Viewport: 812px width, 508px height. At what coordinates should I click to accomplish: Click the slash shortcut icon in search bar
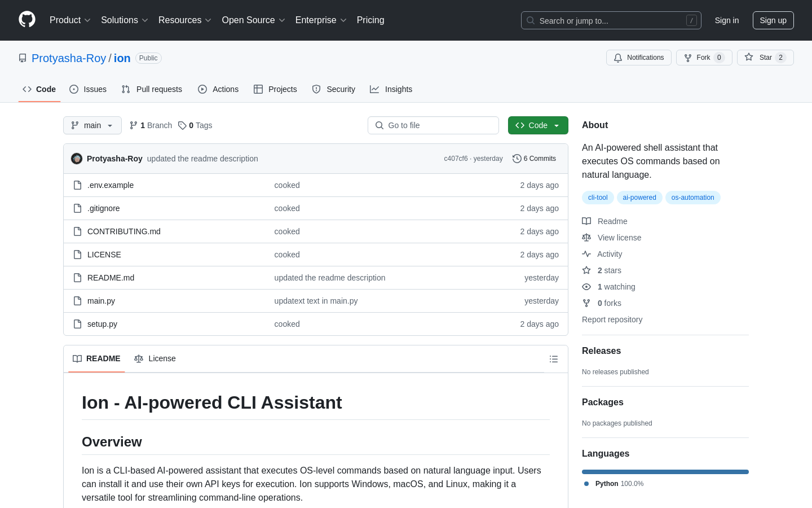click(691, 20)
